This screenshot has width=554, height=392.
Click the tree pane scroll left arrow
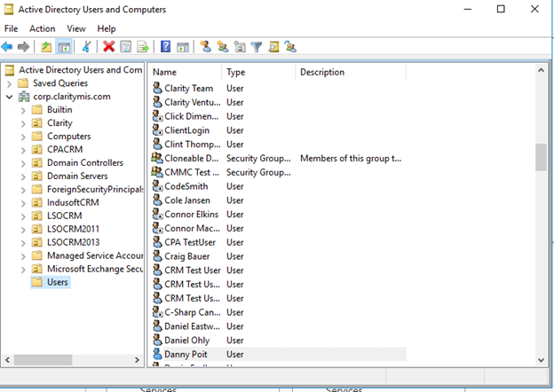[x=7, y=360]
